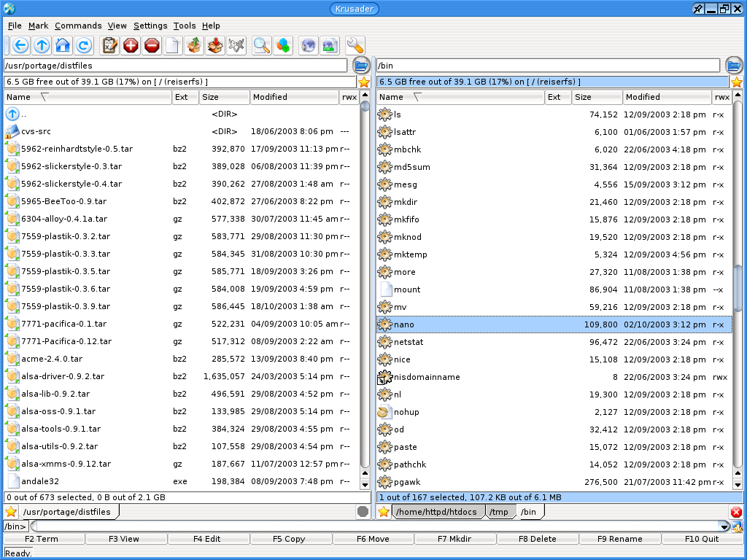Click the F9 Rename button
The image size is (747, 560).
[x=620, y=539]
